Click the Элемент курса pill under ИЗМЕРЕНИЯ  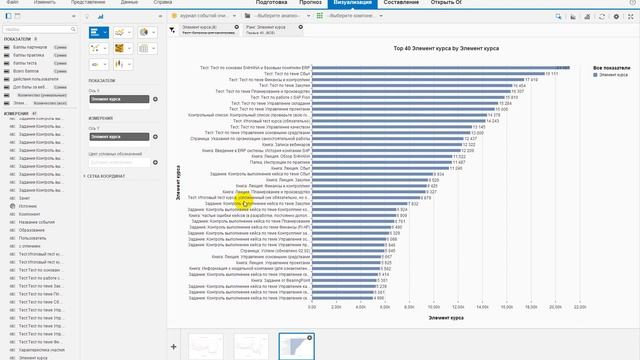119,137
